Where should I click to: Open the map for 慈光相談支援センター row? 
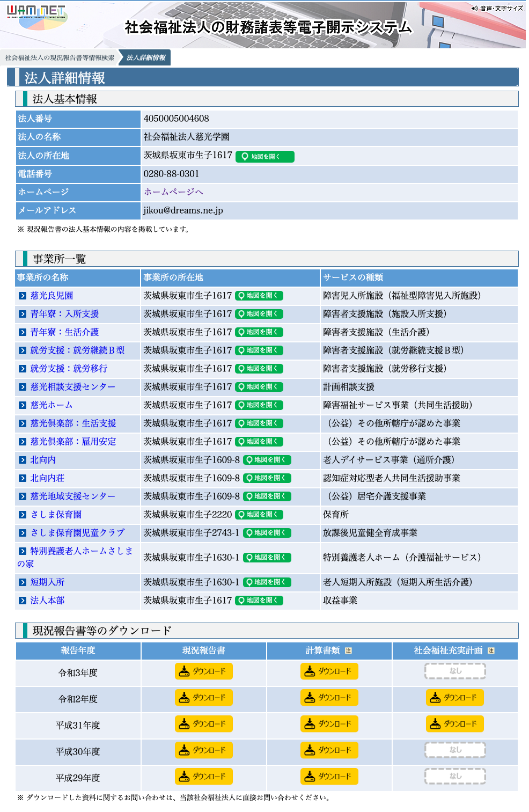[259, 387]
